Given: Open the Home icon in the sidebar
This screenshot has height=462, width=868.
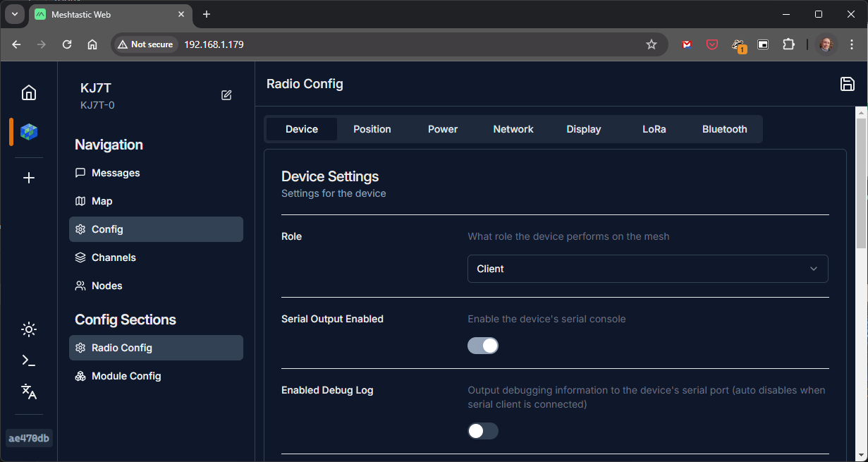Looking at the screenshot, I should tap(29, 92).
